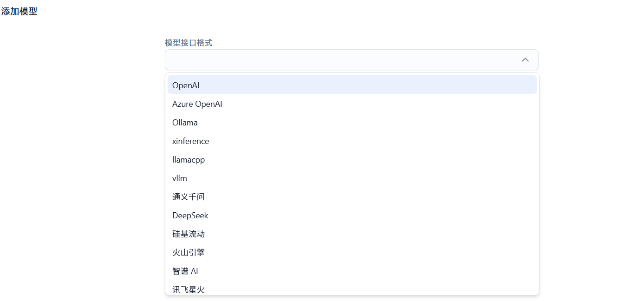Pick Ollama as model format

(352, 122)
